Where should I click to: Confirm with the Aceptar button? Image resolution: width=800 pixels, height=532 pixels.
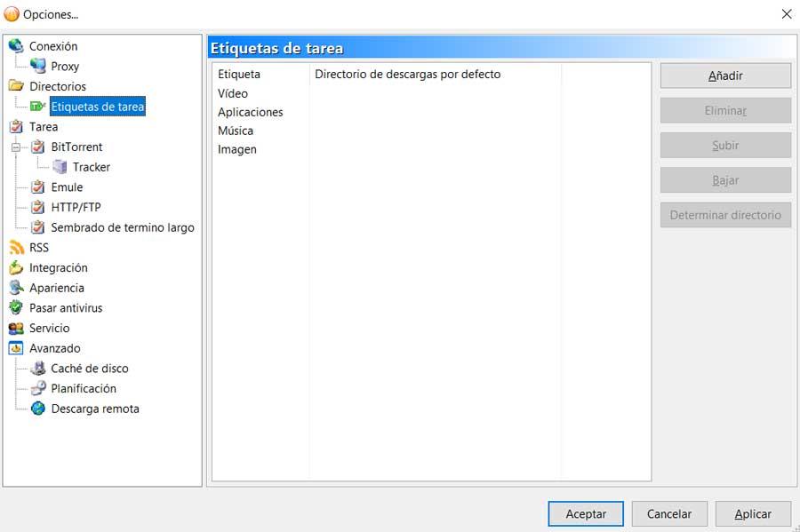(x=586, y=513)
